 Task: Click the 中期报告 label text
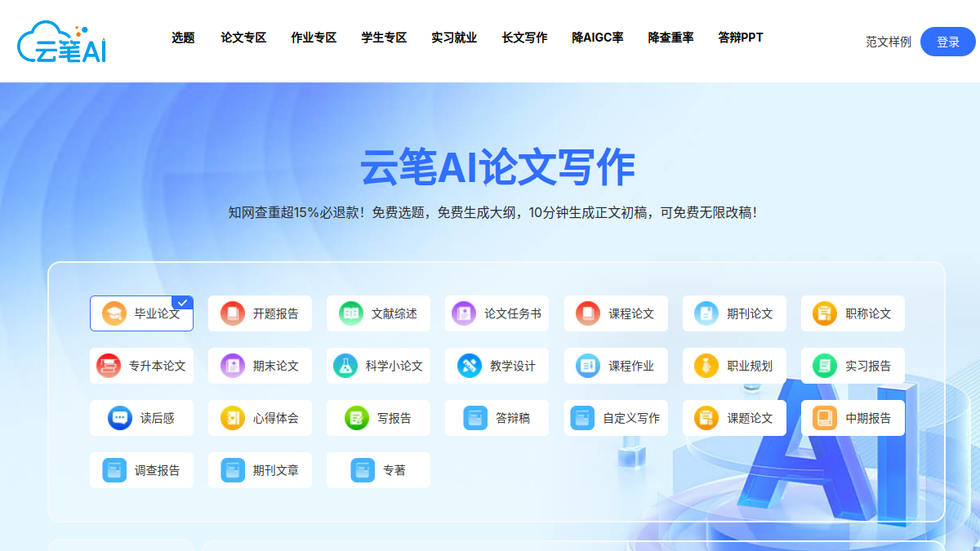(x=868, y=418)
